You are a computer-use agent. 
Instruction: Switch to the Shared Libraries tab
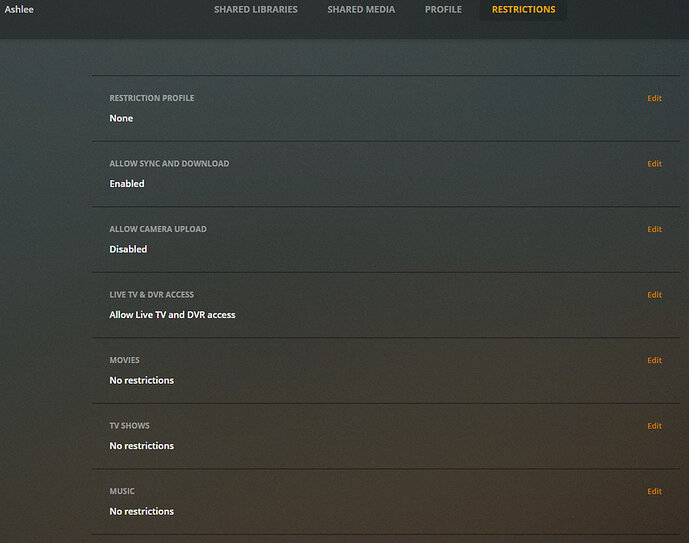point(256,9)
